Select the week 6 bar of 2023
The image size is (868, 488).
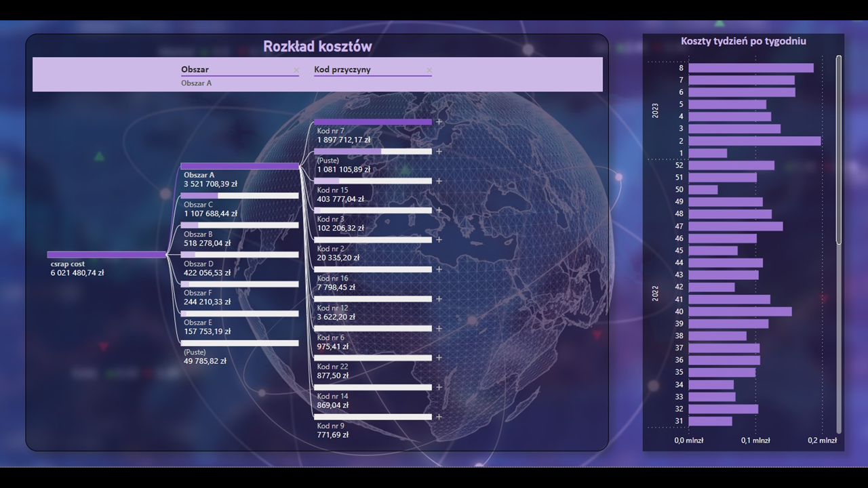[x=742, y=92]
